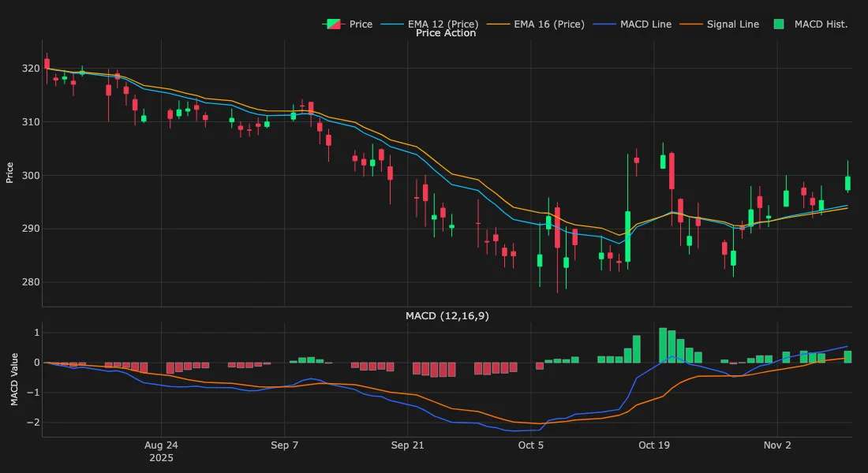
Task: Click the MACD Value axis title
Action: tap(14, 379)
